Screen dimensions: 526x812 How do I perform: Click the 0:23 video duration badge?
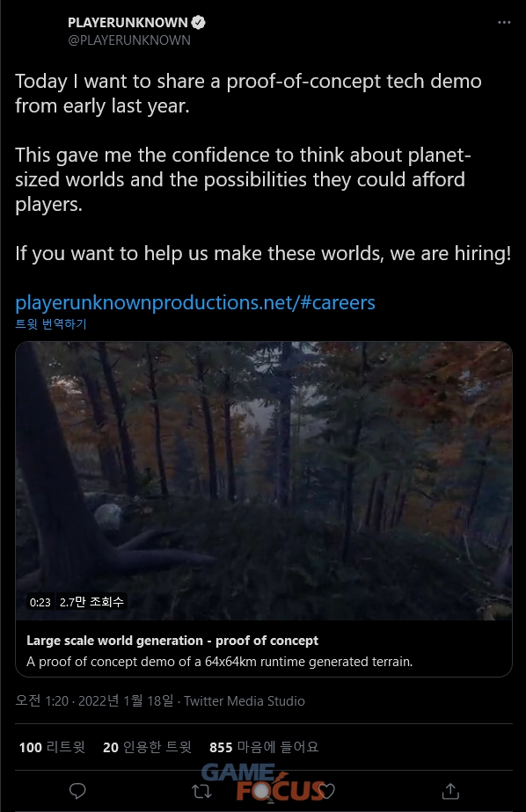[40, 602]
